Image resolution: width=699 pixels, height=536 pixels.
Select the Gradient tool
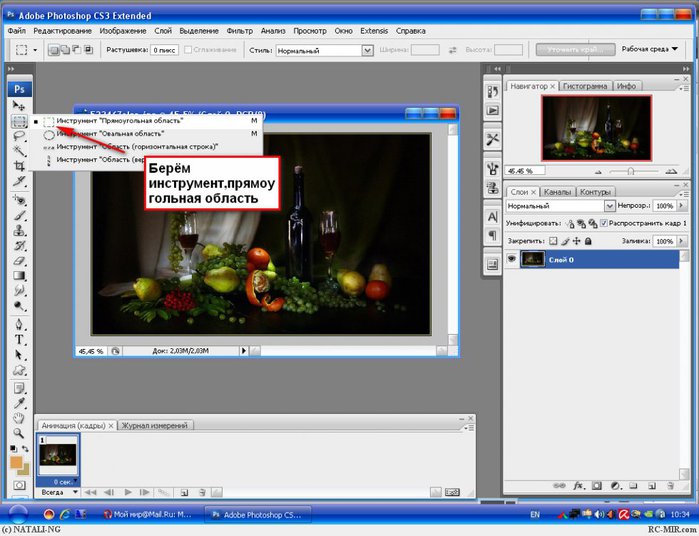pyautogui.click(x=19, y=276)
